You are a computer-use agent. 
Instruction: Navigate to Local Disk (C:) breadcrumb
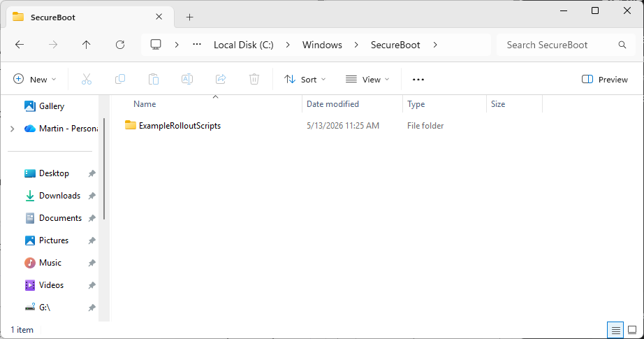click(x=244, y=45)
